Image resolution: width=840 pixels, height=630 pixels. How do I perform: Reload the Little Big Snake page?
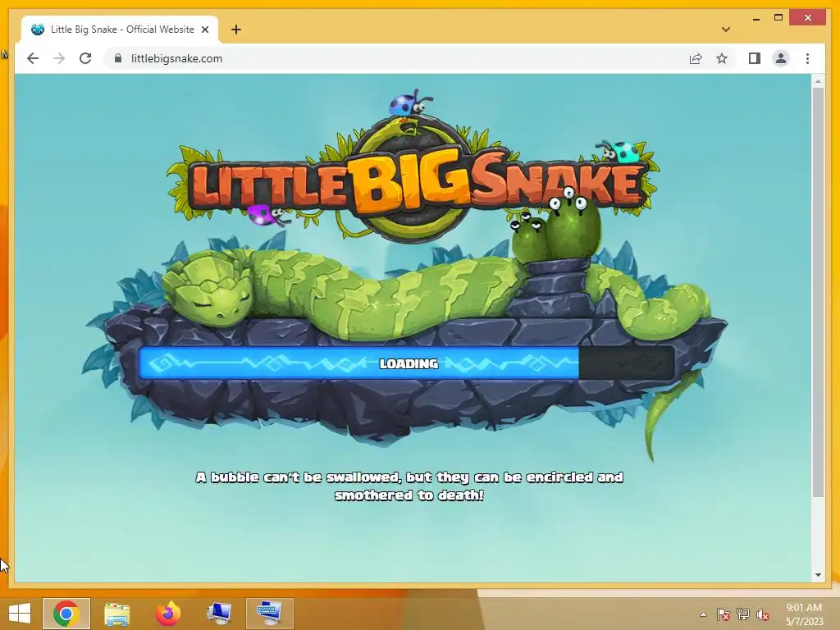pos(85,58)
